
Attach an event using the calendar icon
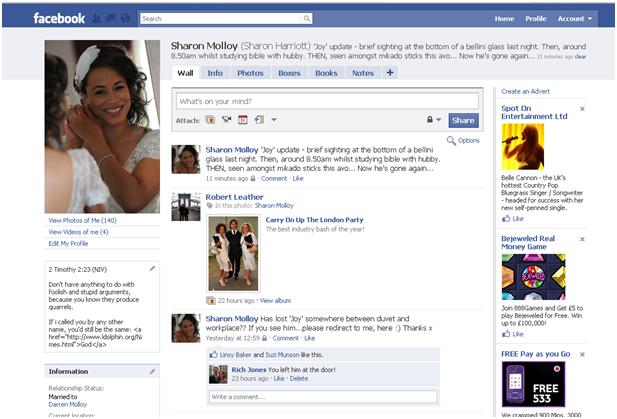242,120
